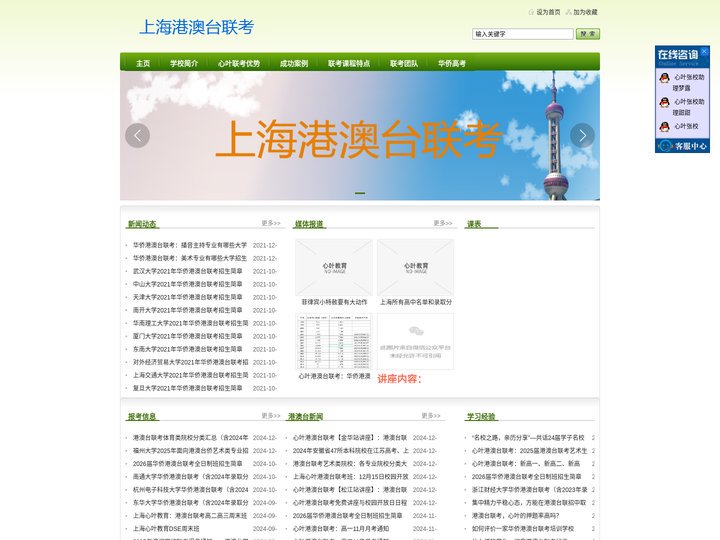Click QQ penguin icon for 心叶张校助理梦露

click(x=664, y=78)
